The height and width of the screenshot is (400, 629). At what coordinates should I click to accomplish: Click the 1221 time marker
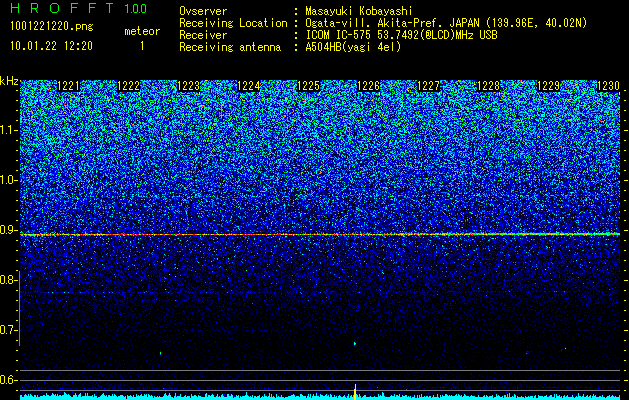69,86
